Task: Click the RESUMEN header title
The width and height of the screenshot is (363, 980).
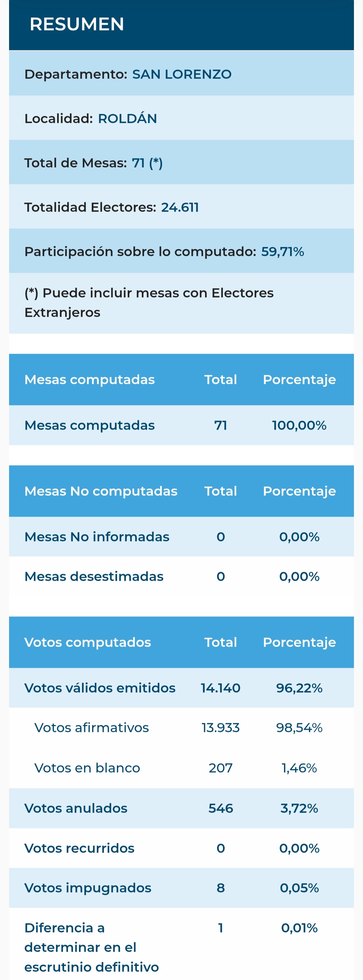Action: pos(77,24)
